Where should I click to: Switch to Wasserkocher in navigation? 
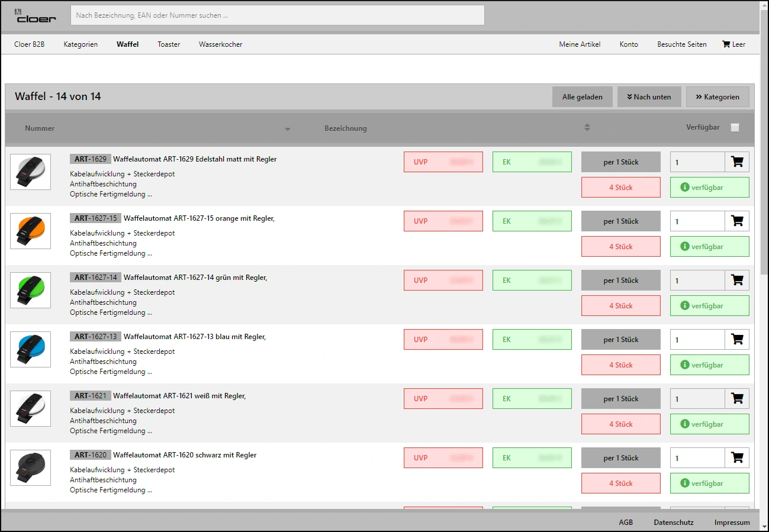[220, 44]
